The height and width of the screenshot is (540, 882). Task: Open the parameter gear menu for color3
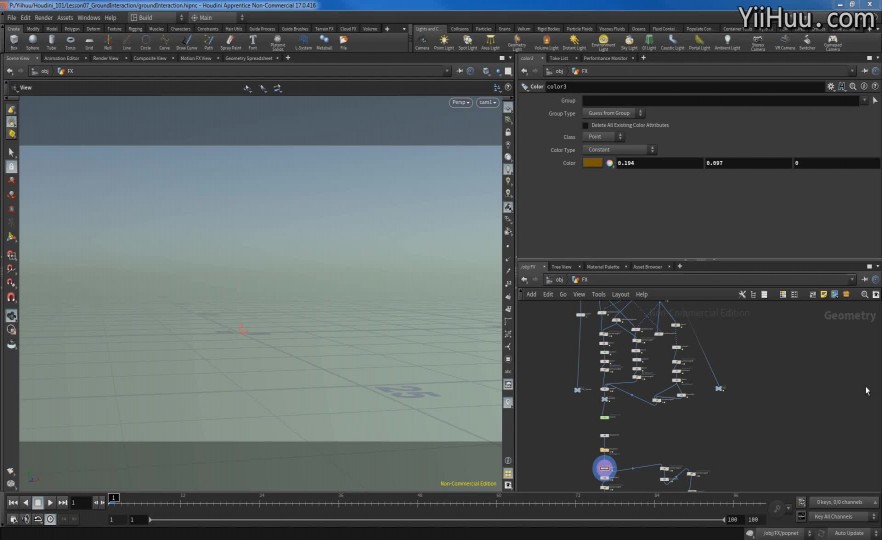click(x=830, y=87)
